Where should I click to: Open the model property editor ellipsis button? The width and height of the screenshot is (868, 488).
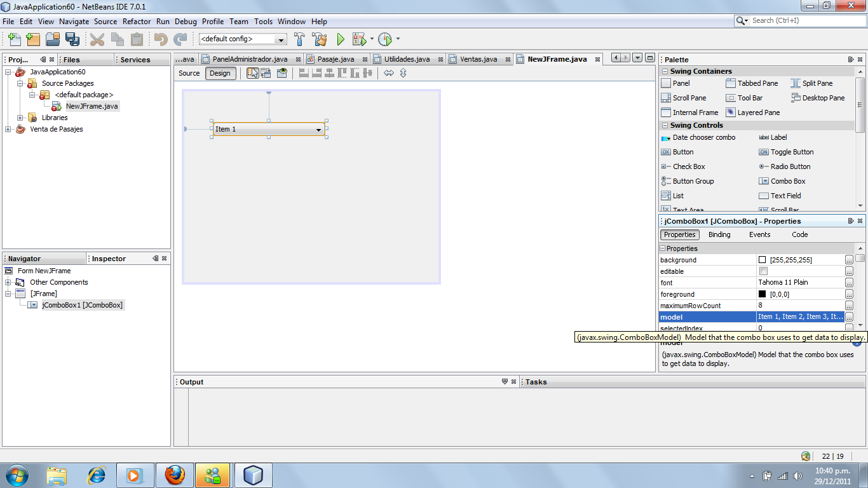[850, 317]
